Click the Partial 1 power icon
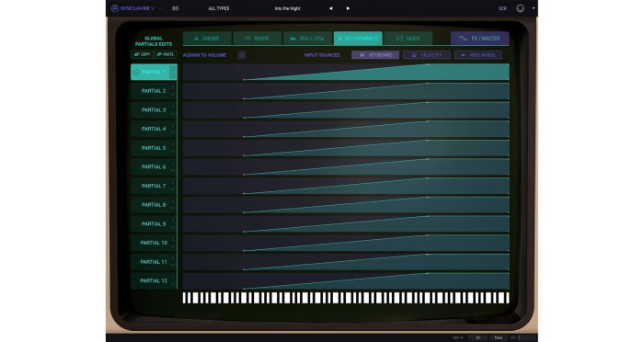 click(x=136, y=73)
